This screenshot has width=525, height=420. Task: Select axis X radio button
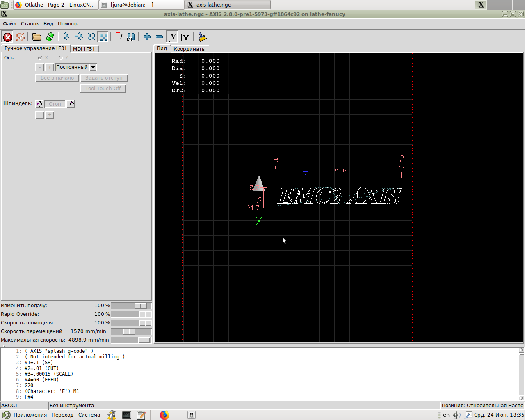(x=40, y=58)
